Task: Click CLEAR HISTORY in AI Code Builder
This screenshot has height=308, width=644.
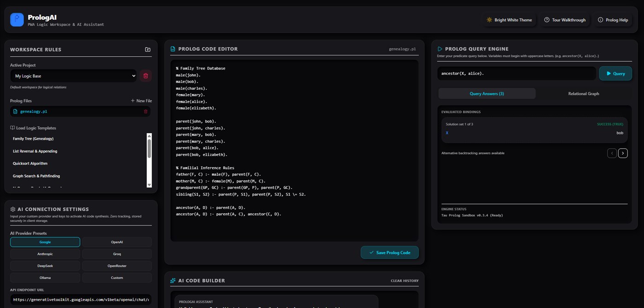Action: (x=405, y=281)
